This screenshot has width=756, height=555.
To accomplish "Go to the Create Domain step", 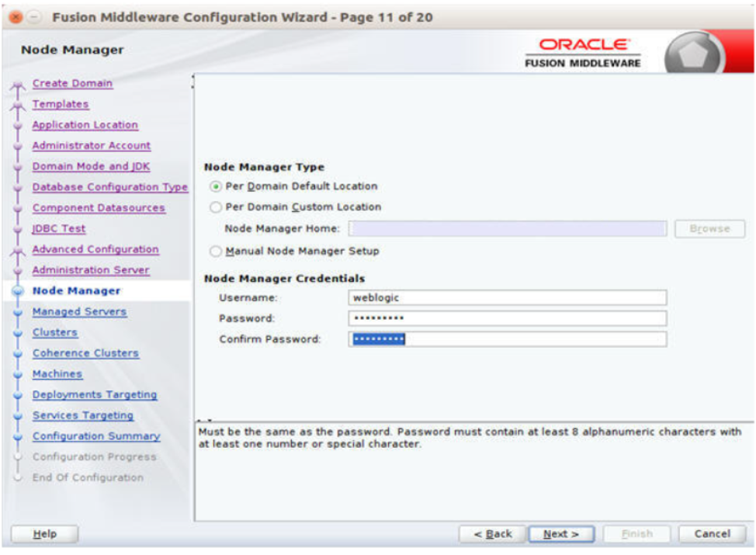I will [x=72, y=83].
